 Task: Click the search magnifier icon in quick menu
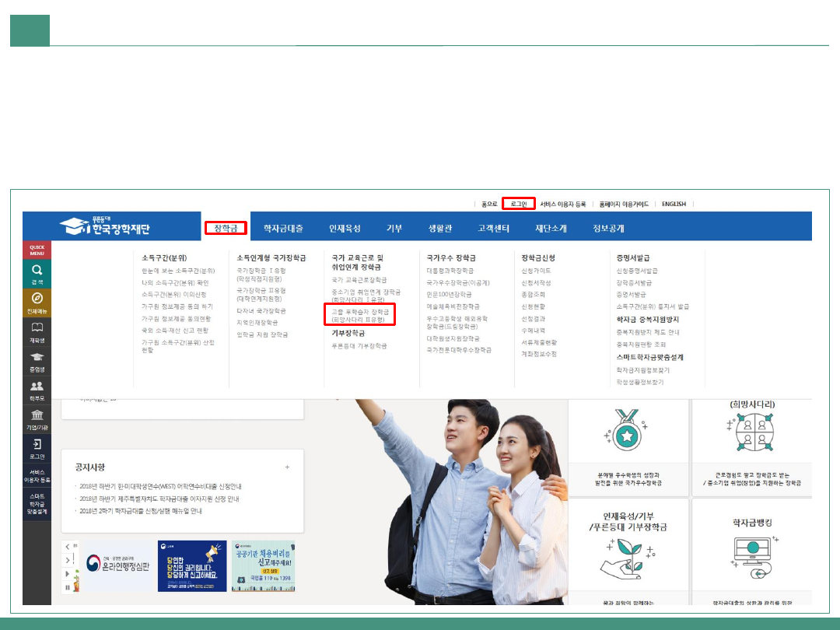tap(37, 269)
